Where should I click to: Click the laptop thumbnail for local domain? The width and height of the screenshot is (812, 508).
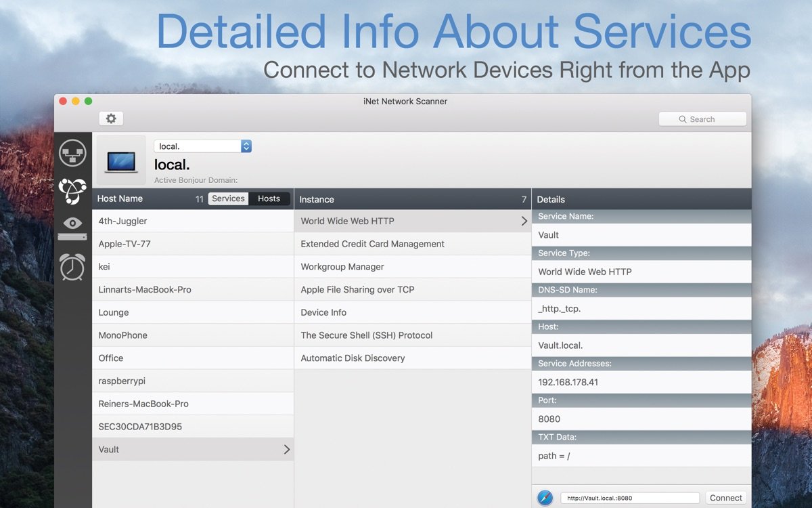[x=120, y=160]
